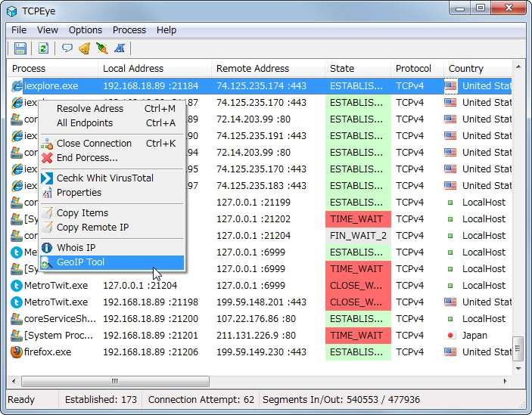This screenshot has height=415, width=532.
Task: Click the Save toolbar icon
Action: click(x=20, y=48)
